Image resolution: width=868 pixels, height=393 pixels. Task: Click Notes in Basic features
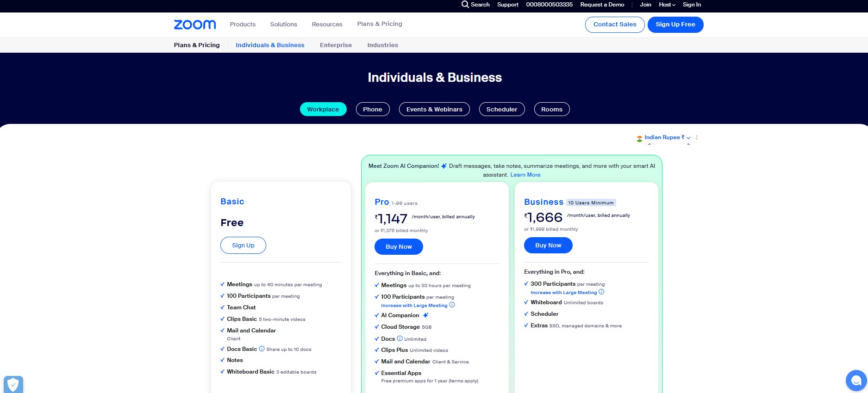pos(235,360)
